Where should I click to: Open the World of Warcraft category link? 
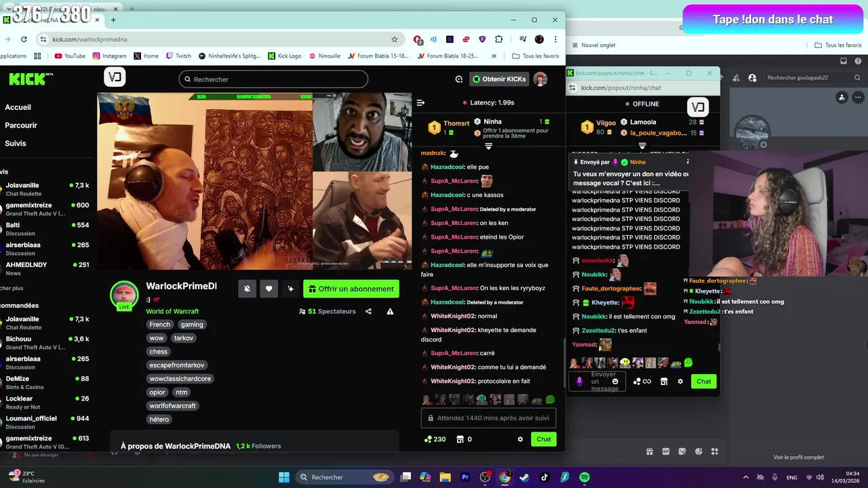(172, 312)
